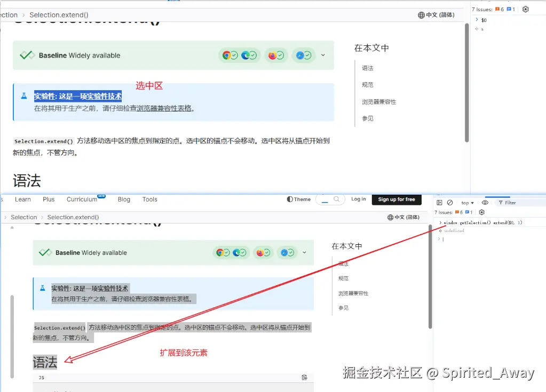Open the 中文 (简体) language selector in lower page
Screen dimensions: 546x392
coord(403,217)
